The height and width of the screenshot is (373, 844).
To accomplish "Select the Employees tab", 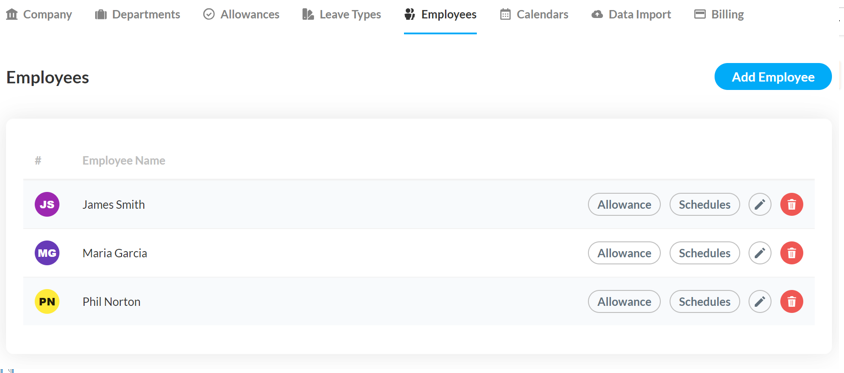I will coord(440,15).
